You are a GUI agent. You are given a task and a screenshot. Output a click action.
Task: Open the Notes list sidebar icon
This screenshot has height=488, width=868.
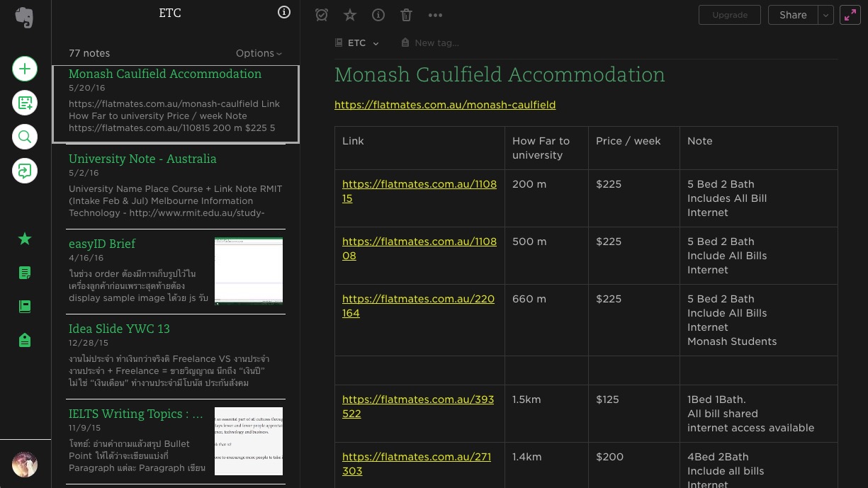pos(25,273)
